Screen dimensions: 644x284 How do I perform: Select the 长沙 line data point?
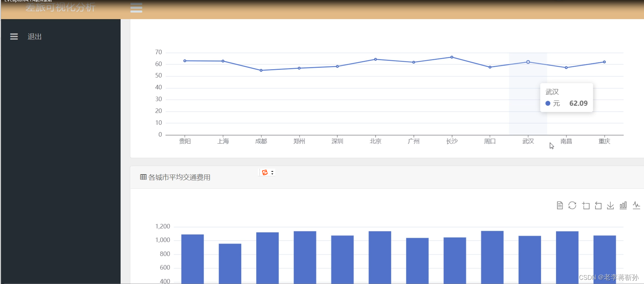452,57
